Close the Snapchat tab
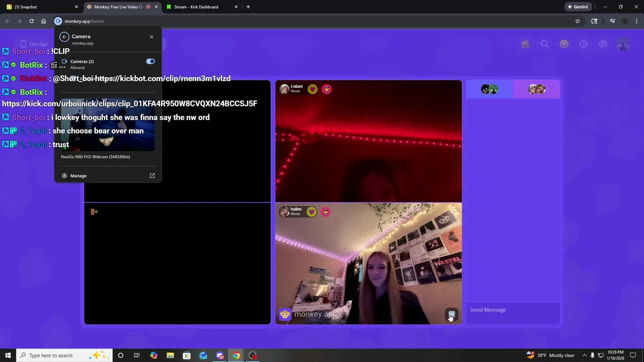The width and height of the screenshot is (644, 362). (x=76, y=7)
